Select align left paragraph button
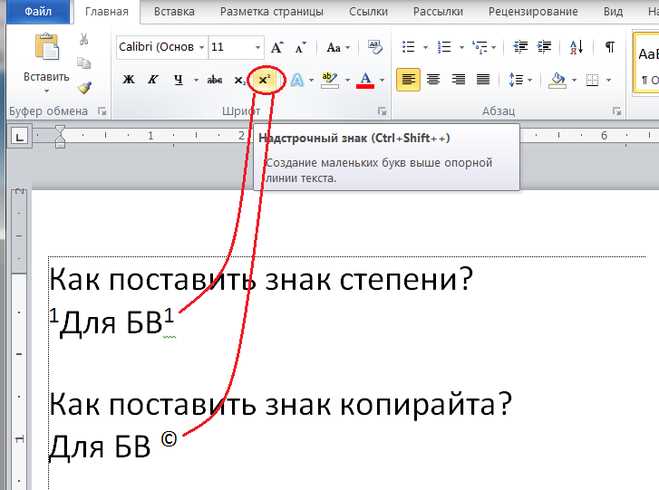The width and height of the screenshot is (659, 490). click(x=408, y=79)
